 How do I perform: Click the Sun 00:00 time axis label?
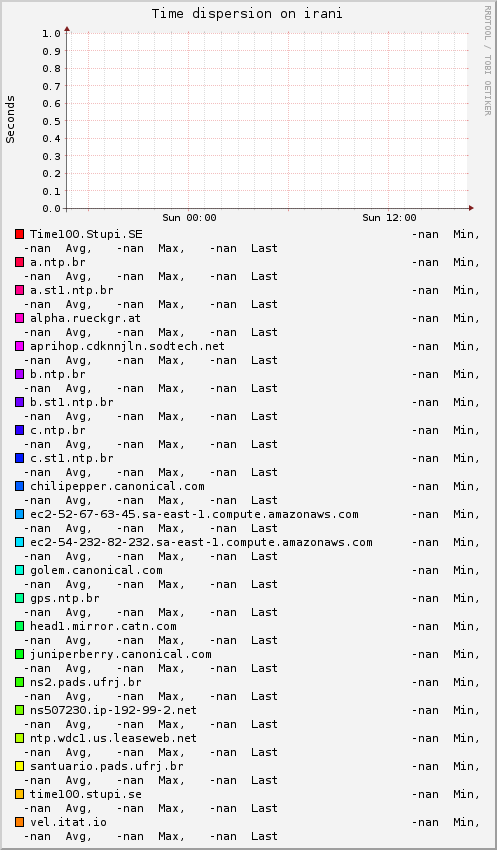pyautogui.click(x=189, y=217)
